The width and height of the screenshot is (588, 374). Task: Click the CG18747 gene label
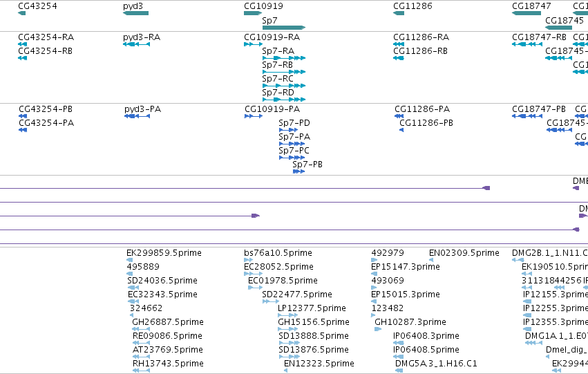(531, 6)
